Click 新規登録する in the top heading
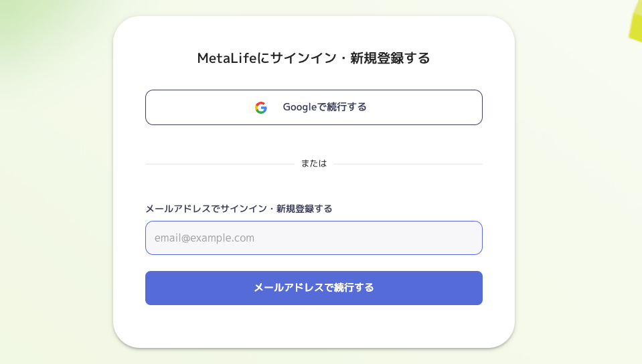 coord(390,58)
